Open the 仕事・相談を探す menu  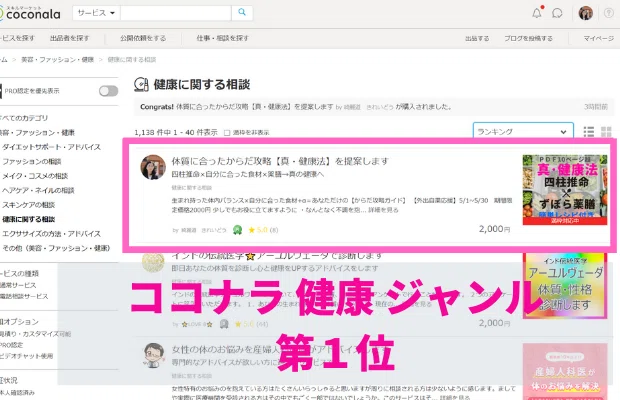click(223, 38)
